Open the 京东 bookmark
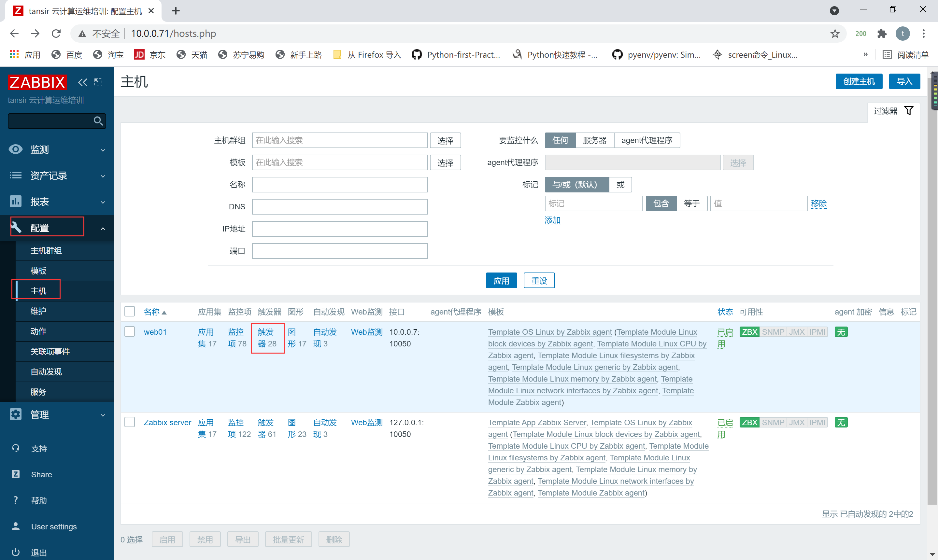The image size is (938, 560). 150,55
